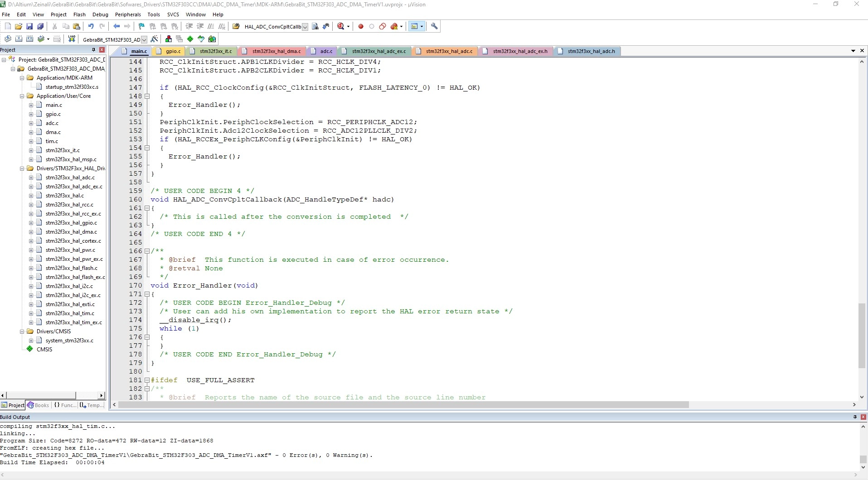
Task: Click the incremental find binoculars icon
Action: pyautogui.click(x=326, y=26)
